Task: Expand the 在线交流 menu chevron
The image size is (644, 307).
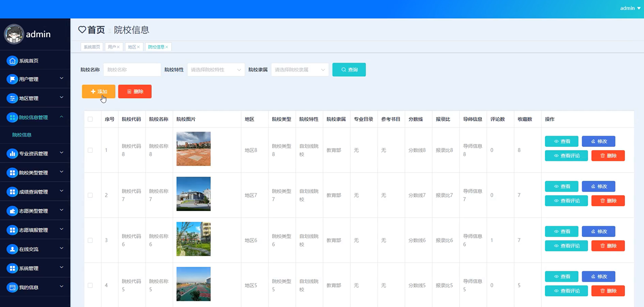Action: 62,248
